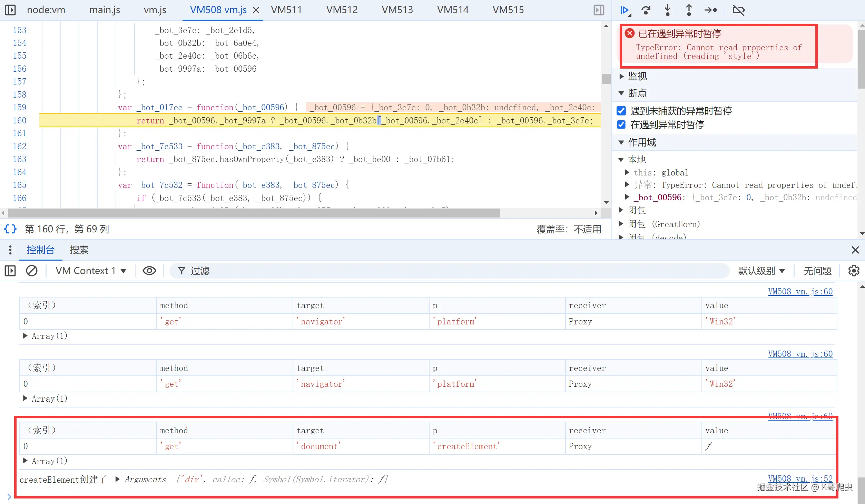Viewport: 865px width, 504px height.
Task: Open the VM508 vm.js:52 source link
Action: pos(800,478)
